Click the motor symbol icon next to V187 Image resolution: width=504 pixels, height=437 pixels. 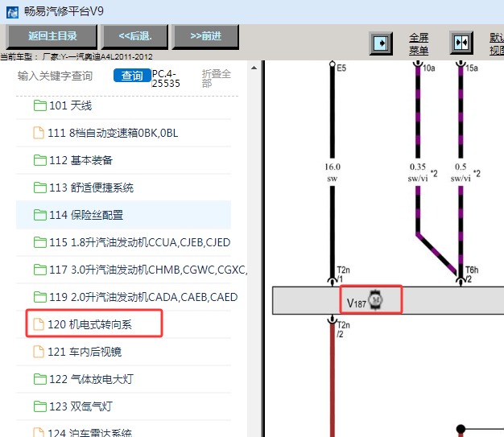tap(375, 300)
